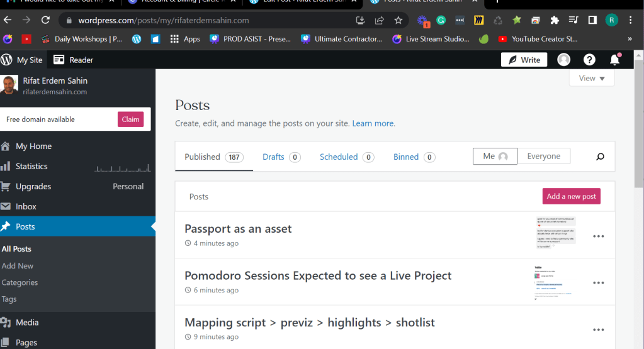Screen dimensions: 644x349
Task: Open the notifications bell icon
Action: coord(615,60)
